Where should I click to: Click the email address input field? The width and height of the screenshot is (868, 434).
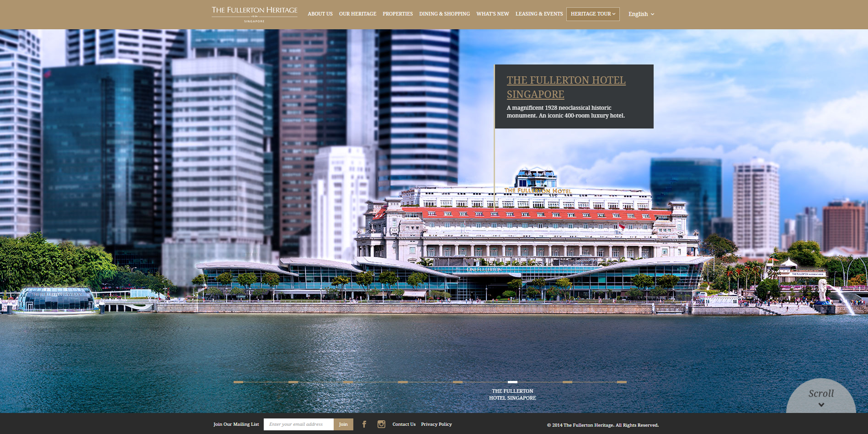(298, 424)
